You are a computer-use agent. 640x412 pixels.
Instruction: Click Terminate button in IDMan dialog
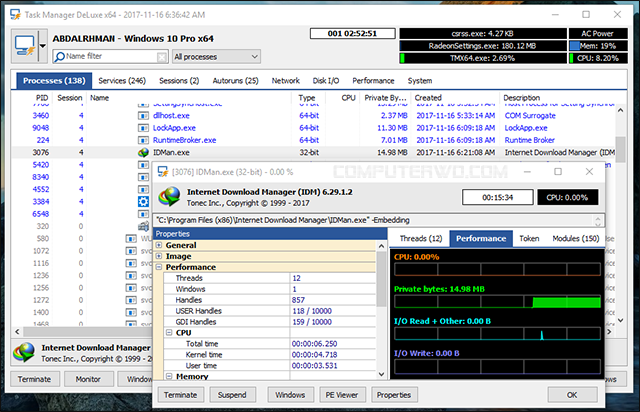tap(180, 395)
